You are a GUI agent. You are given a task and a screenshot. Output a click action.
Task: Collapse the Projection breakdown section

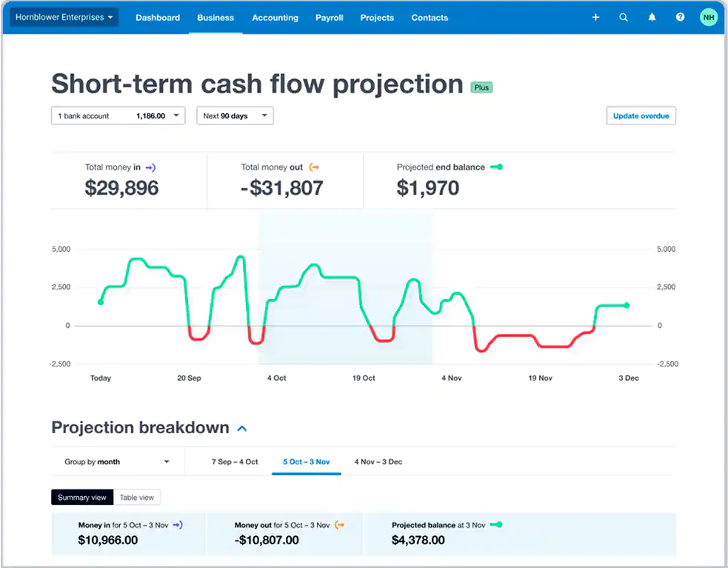pos(241,428)
